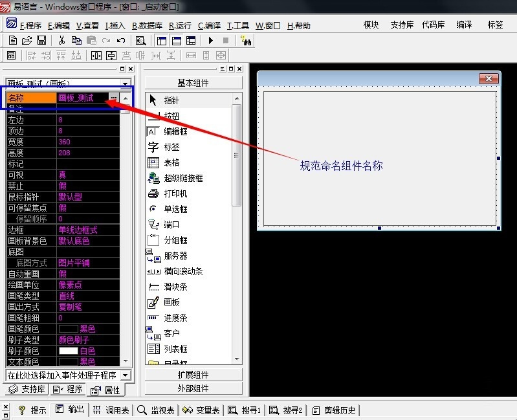Select the 单选框 (radio button) component
Image resolution: width=517 pixels, height=420 pixels.
(175, 209)
